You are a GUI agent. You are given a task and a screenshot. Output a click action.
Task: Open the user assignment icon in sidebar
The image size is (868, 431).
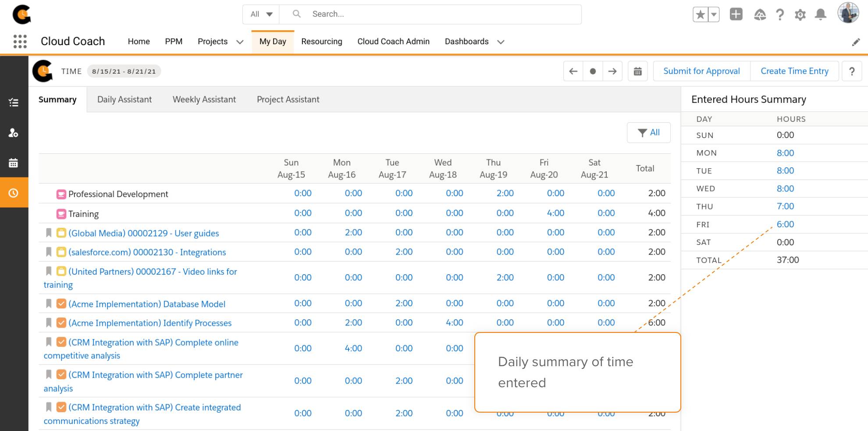[x=14, y=133]
